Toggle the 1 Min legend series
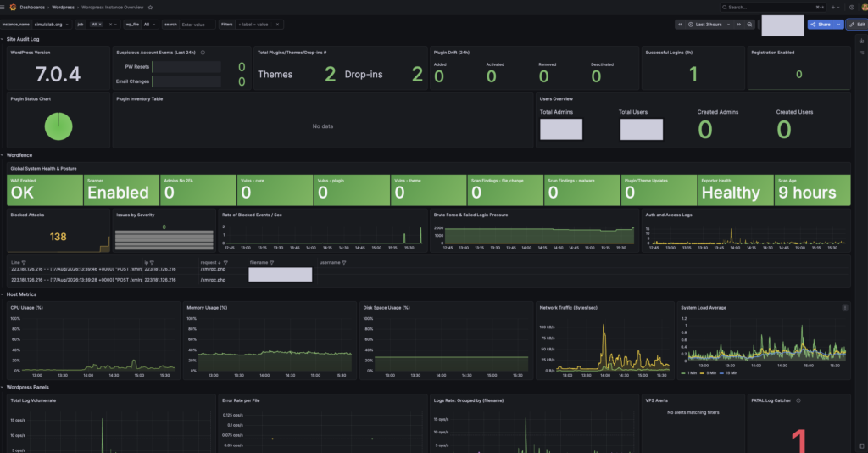The image size is (868, 453). coord(689,372)
